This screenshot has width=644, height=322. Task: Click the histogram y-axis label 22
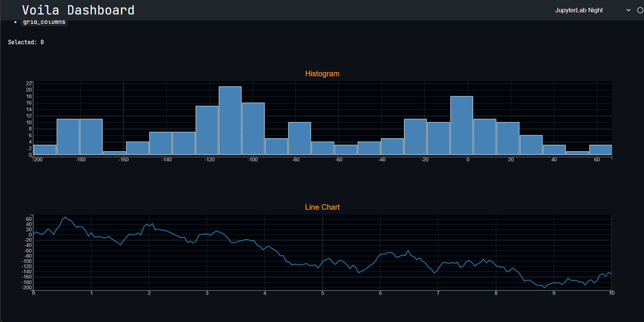click(29, 83)
